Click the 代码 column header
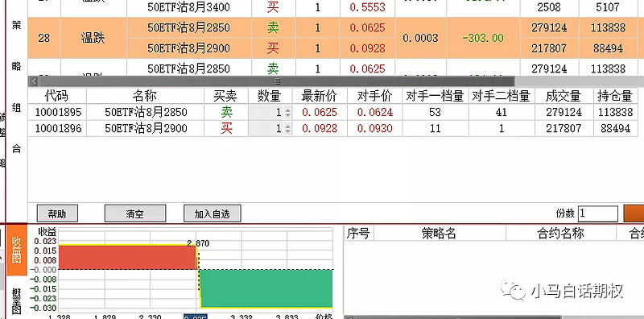This screenshot has width=644, height=319. 56,96
